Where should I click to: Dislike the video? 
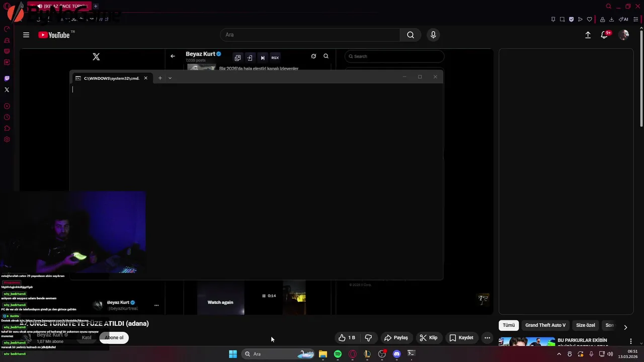[368, 338]
